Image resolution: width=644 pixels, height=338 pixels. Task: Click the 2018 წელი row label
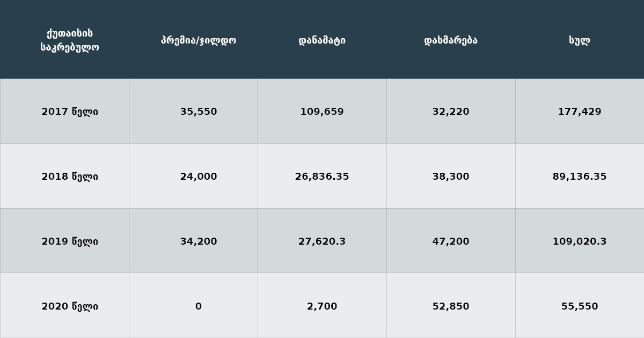64,177
